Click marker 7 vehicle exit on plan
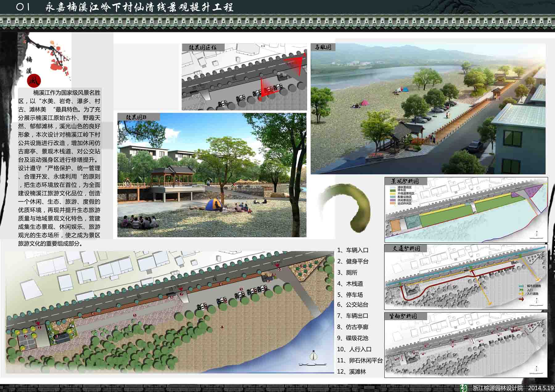This screenshot has height=392, width=555. [x=182, y=294]
